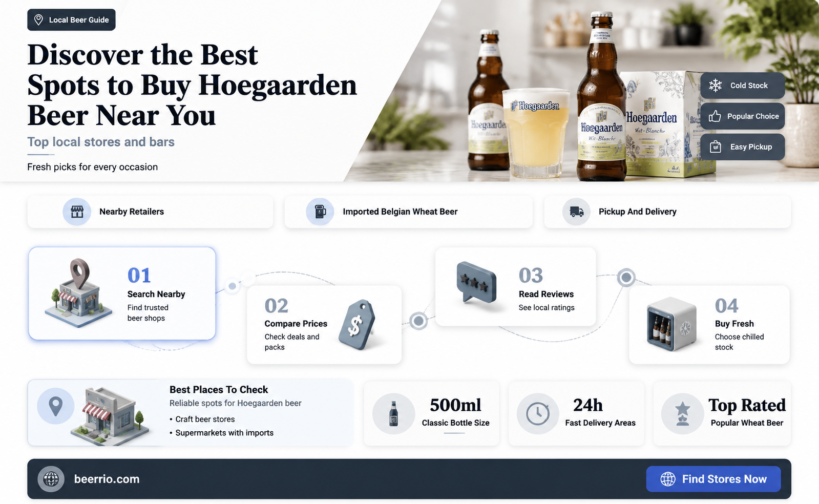The width and height of the screenshot is (819, 504).
Task: Click the Popular Choice badge
Action: click(743, 116)
